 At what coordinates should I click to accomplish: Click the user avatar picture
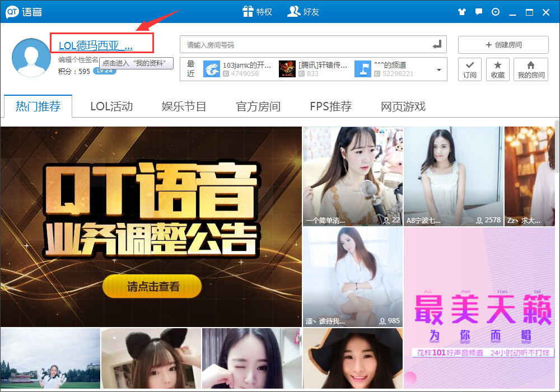(x=31, y=57)
